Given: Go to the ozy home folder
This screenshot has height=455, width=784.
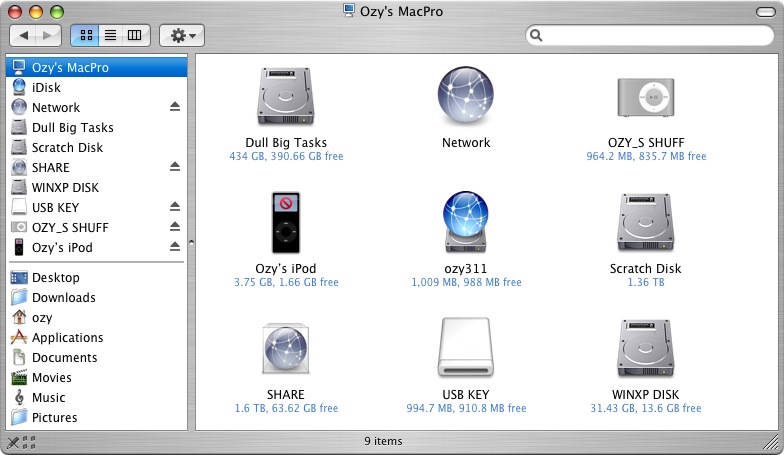Looking at the screenshot, I should 97,317.
